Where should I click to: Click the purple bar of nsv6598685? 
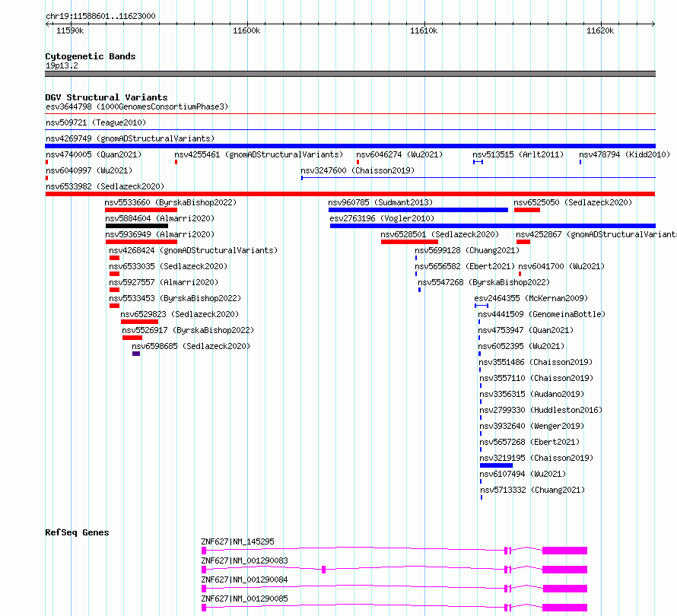136,354
